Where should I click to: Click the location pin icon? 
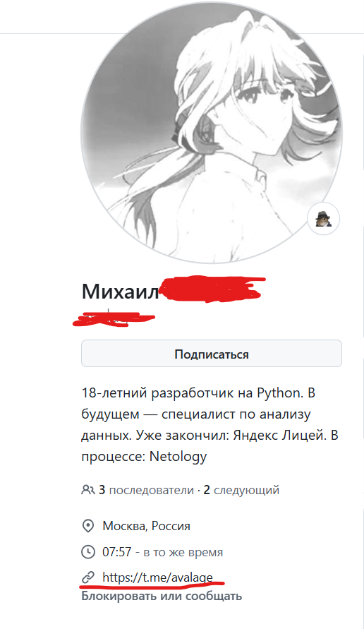87,525
